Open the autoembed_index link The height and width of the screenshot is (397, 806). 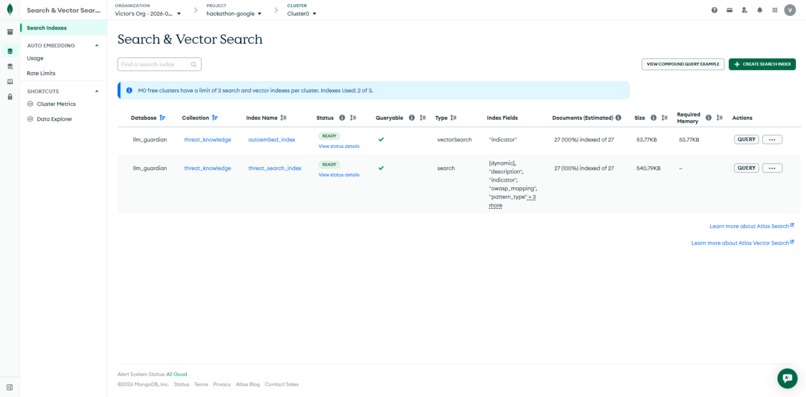pos(272,140)
